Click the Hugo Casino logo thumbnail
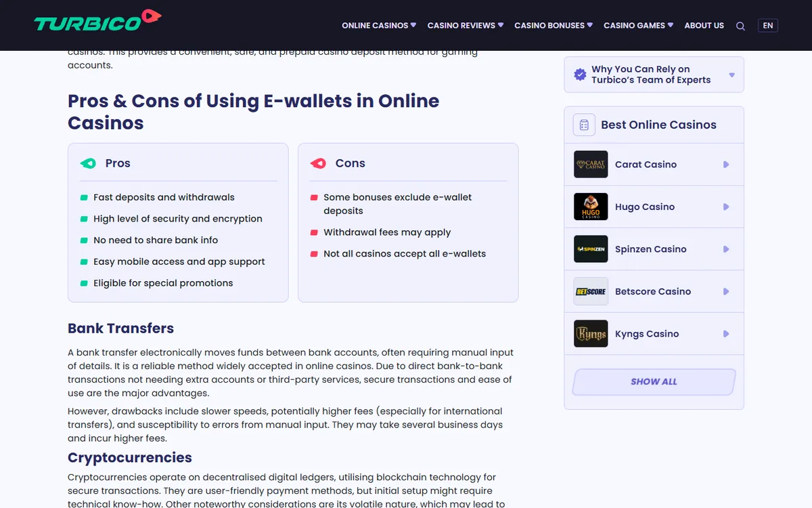 point(591,207)
